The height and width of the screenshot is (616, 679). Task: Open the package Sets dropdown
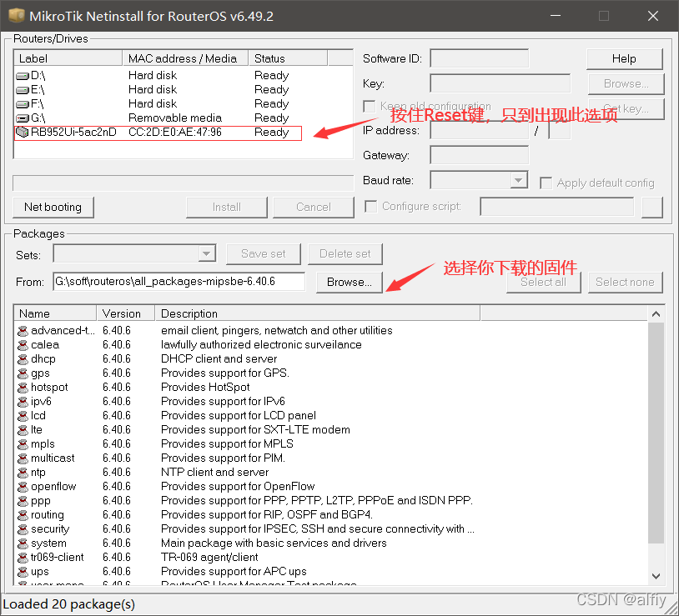click(207, 253)
